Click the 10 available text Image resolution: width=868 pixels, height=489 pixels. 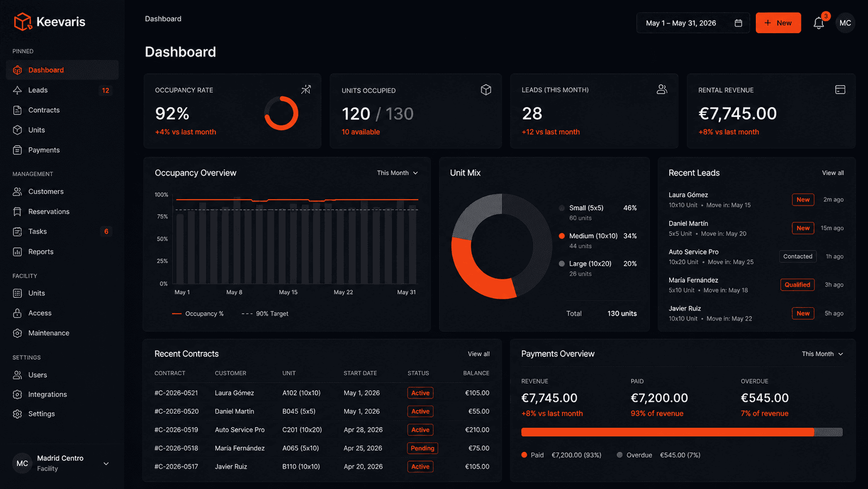coord(361,132)
